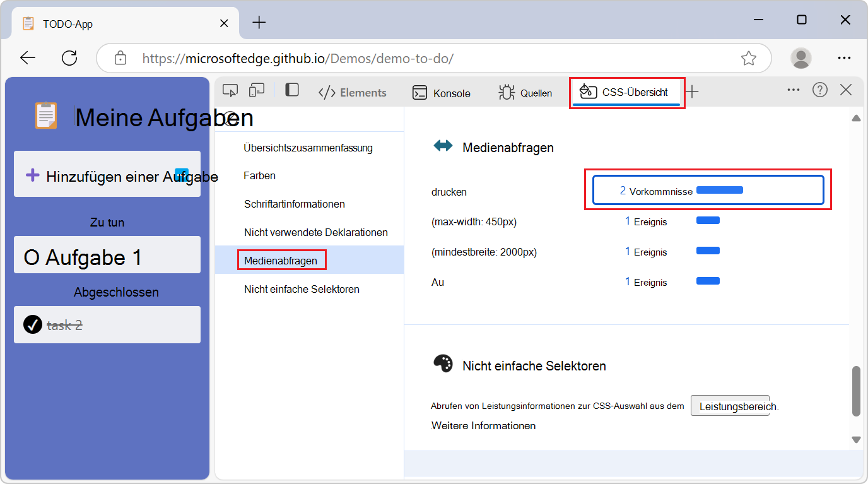Image resolution: width=868 pixels, height=484 pixels.
Task: Open the Weitere Informationen link
Action: 483,425
